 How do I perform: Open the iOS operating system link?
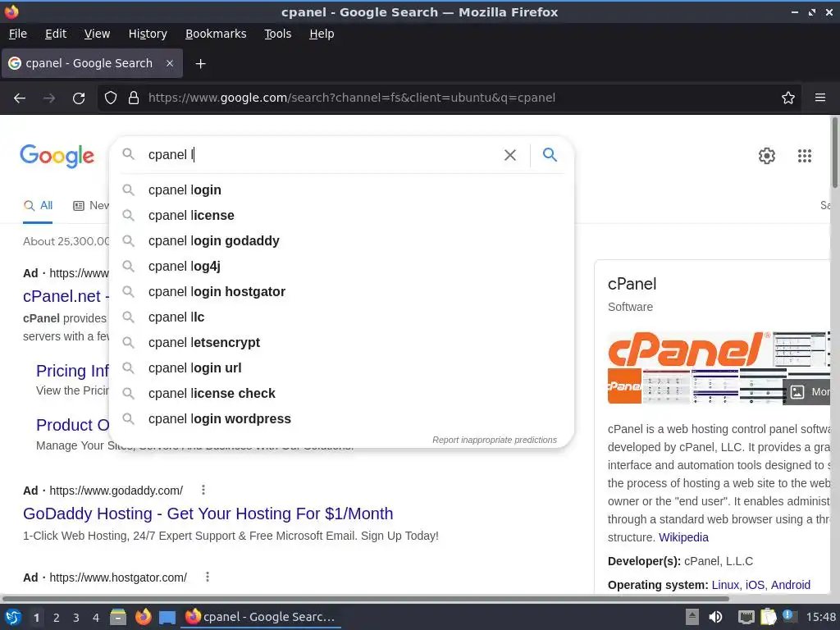[755, 585]
